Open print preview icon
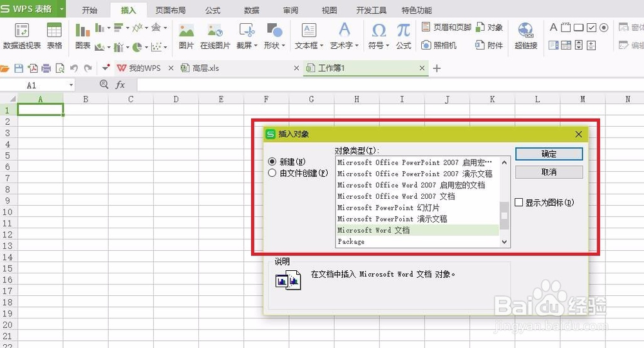Viewport: 644px width, 348px height. (59, 68)
